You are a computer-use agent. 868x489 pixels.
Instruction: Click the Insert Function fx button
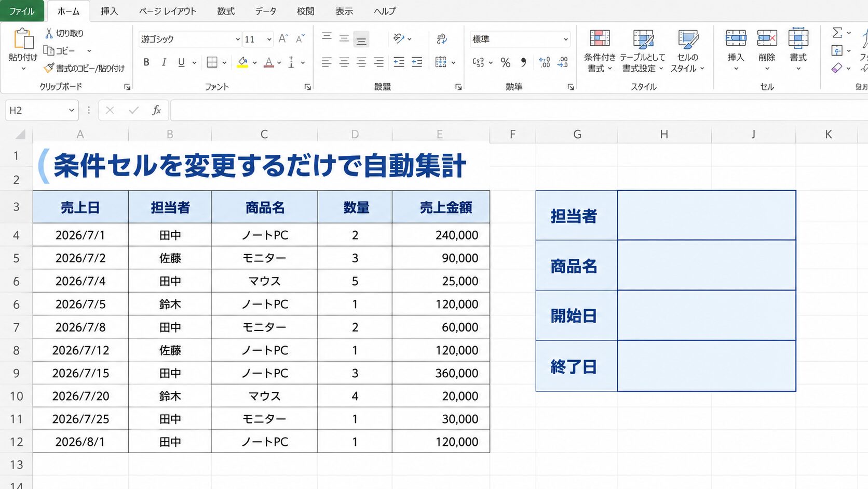pyautogui.click(x=156, y=110)
